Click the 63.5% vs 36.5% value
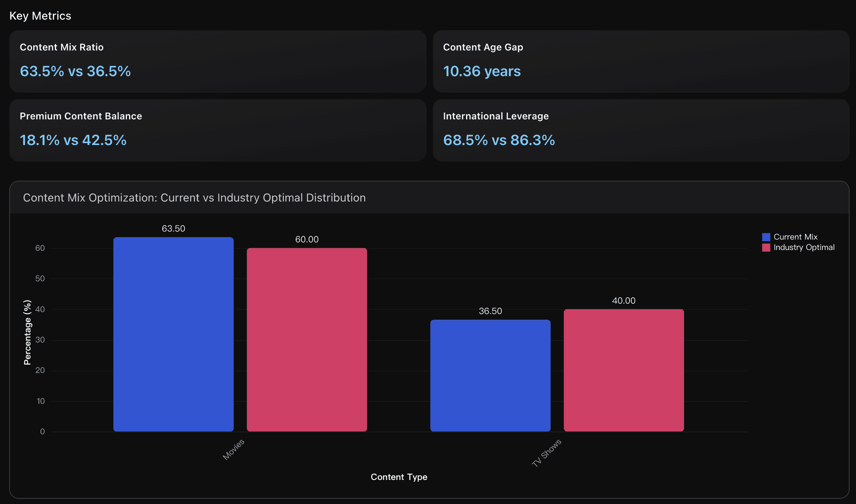Image resolution: width=856 pixels, height=504 pixels. 75,71
